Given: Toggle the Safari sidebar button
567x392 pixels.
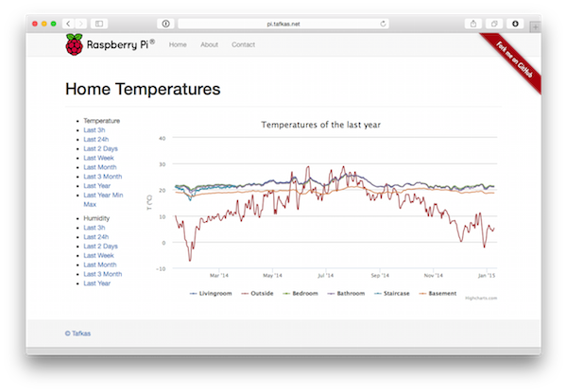Looking at the screenshot, I should coord(99,24).
